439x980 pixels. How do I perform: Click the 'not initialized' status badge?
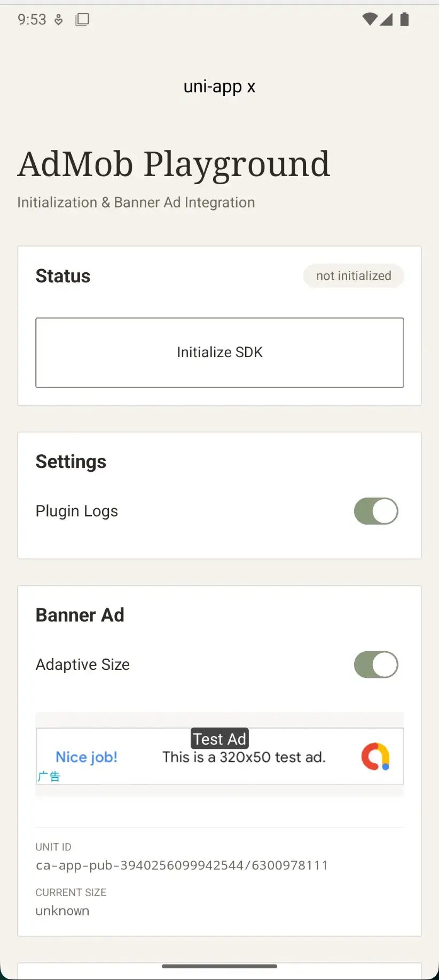[x=354, y=276]
